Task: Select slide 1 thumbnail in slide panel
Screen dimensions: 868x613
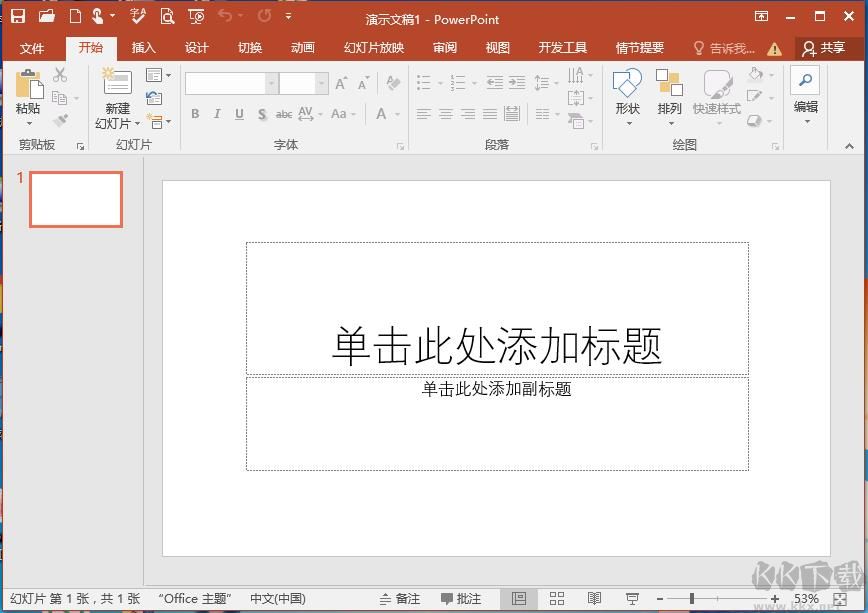Action: [x=75, y=198]
